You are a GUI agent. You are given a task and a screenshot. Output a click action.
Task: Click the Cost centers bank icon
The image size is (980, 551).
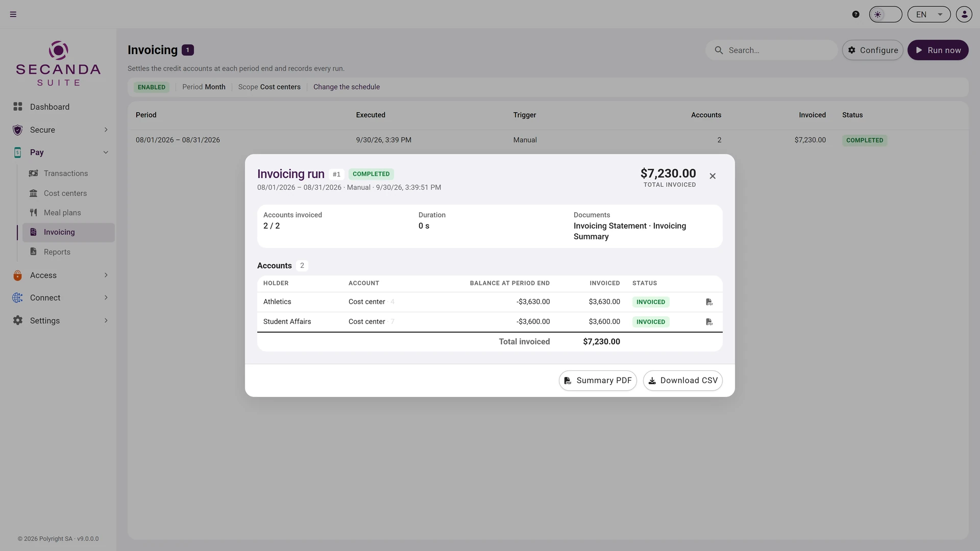33,193
